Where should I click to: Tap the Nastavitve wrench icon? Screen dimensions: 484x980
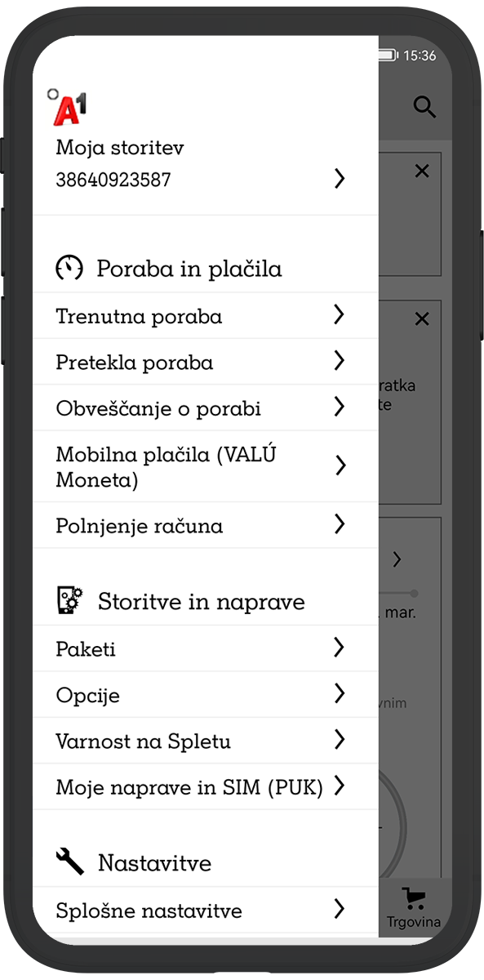tap(69, 861)
